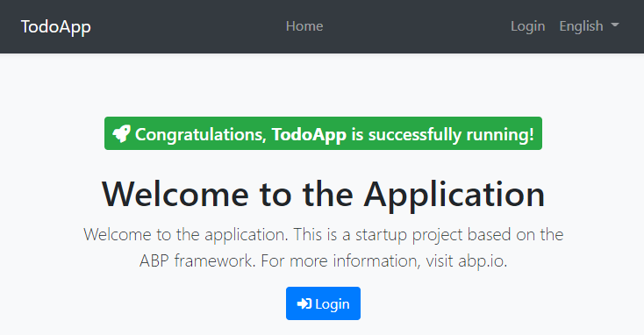Click the 'ABP framework' text in the paragraph

(x=197, y=261)
